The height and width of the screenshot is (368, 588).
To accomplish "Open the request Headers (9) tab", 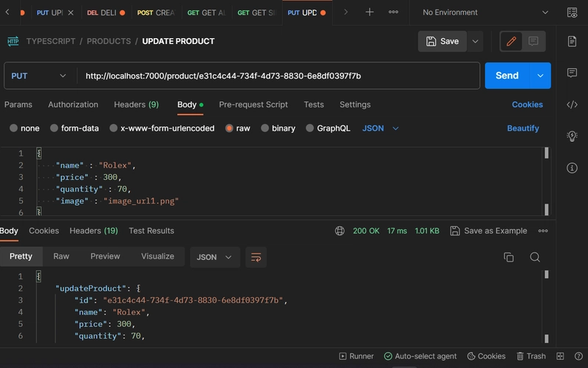I will tap(136, 104).
